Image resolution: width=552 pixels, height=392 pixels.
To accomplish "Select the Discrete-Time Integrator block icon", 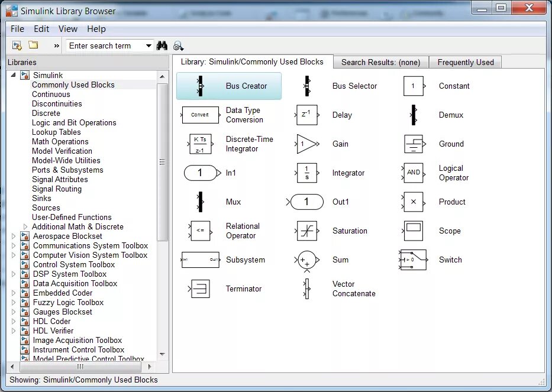I will pos(200,144).
